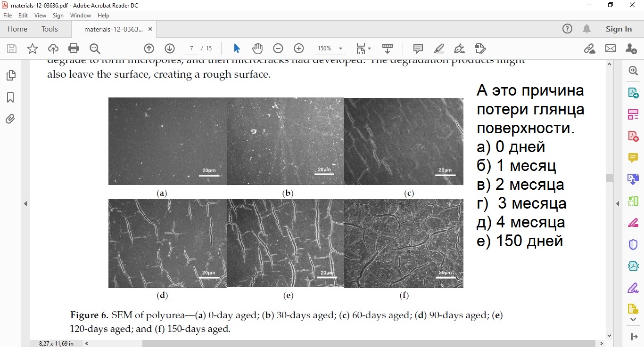Open the Sign menu
The width and height of the screenshot is (644, 347).
click(58, 16)
